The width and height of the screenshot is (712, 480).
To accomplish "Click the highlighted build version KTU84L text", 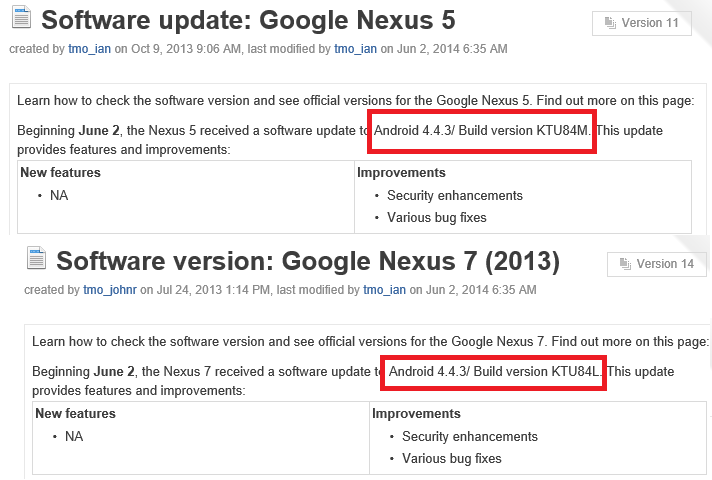I will pyautogui.click(x=497, y=371).
